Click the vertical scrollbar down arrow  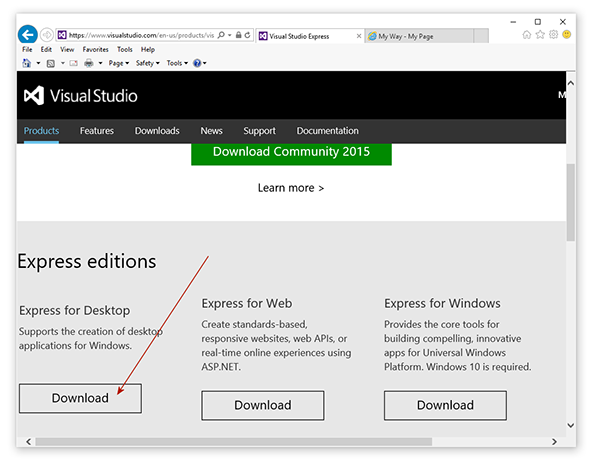point(570,425)
